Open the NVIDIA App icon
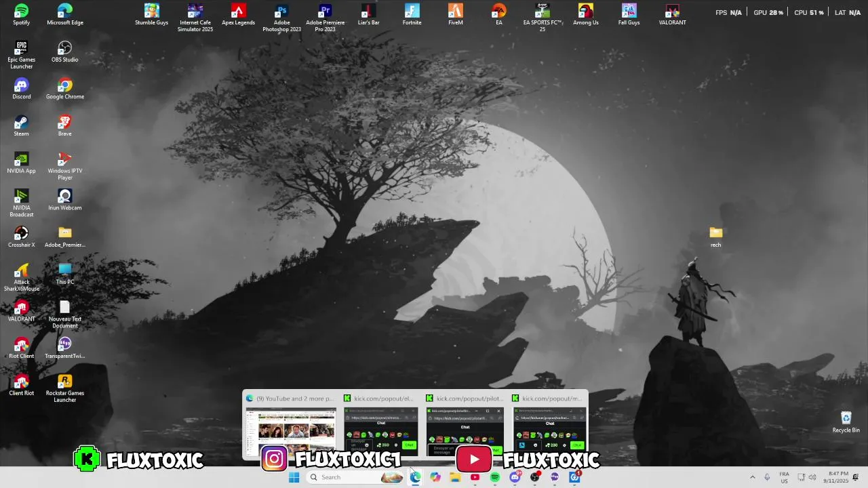This screenshot has height=488, width=868. pyautogui.click(x=21, y=163)
